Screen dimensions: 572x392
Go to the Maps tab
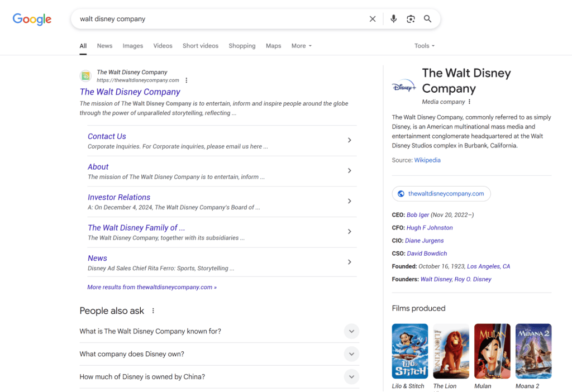(274, 46)
